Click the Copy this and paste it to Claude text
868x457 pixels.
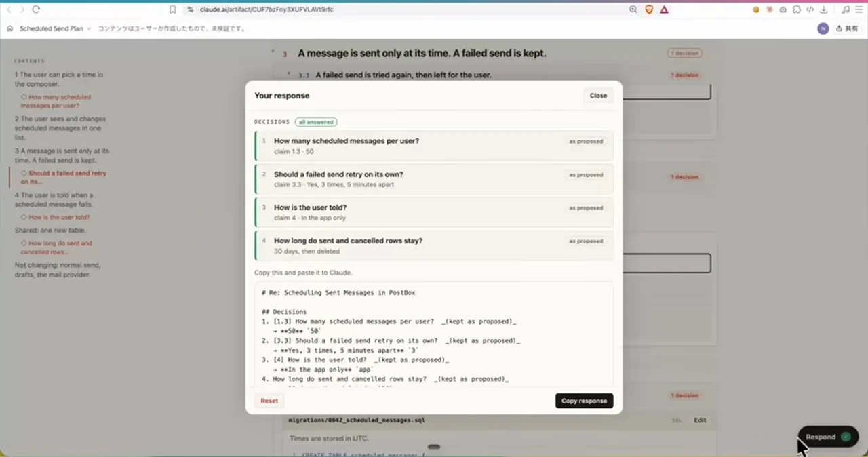(x=303, y=273)
